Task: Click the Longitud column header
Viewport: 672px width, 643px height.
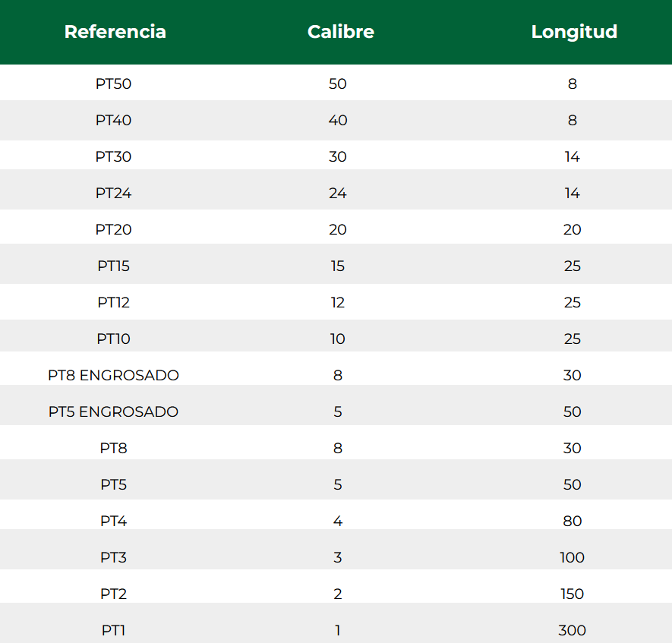Action: coord(574,32)
